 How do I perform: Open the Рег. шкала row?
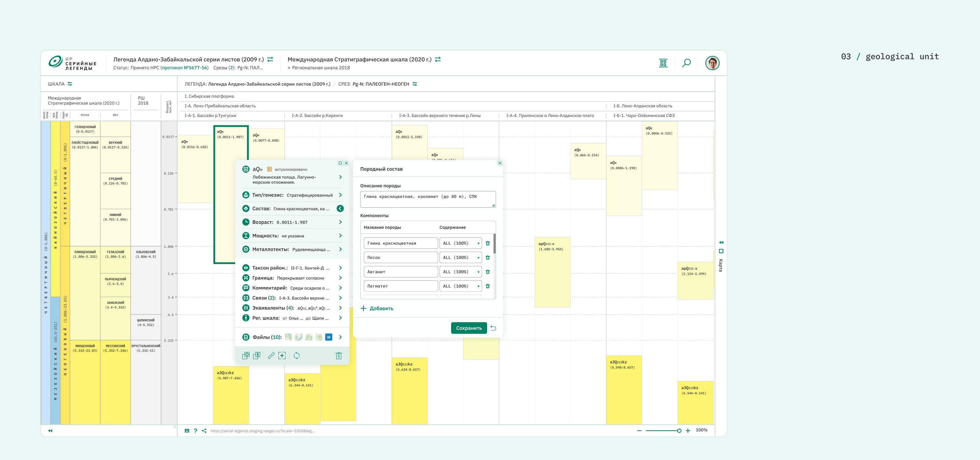(x=292, y=318)
